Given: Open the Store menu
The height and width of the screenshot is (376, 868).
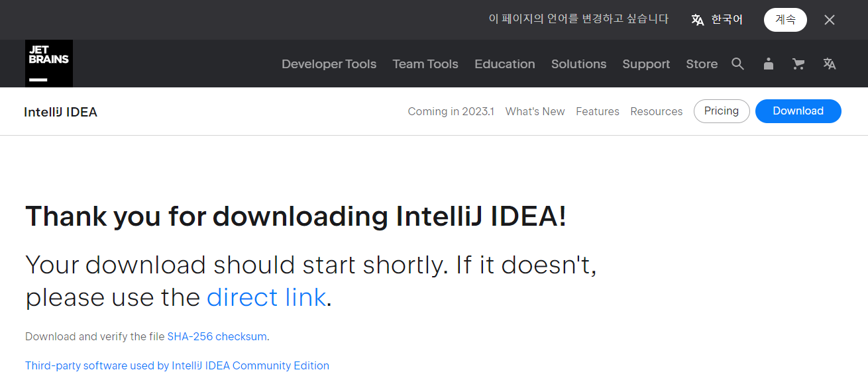Looking at the screenshot, I should [x=702, y=64].
